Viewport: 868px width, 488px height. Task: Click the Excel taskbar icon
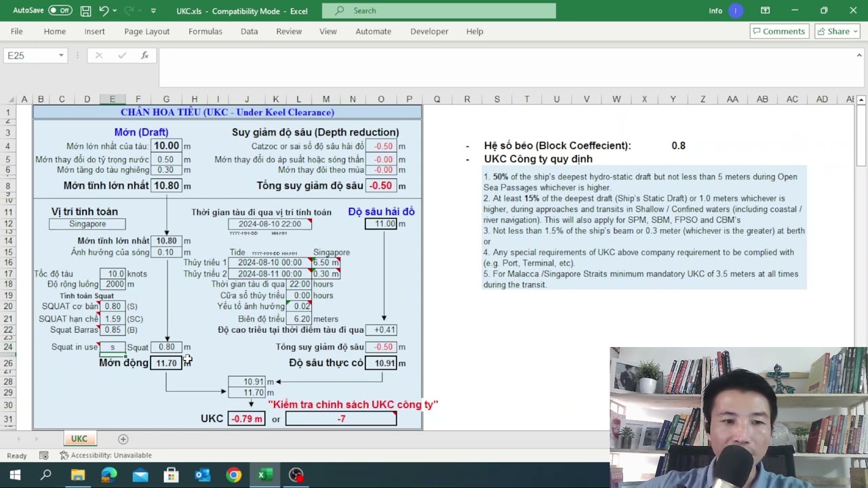pos(264,475)
